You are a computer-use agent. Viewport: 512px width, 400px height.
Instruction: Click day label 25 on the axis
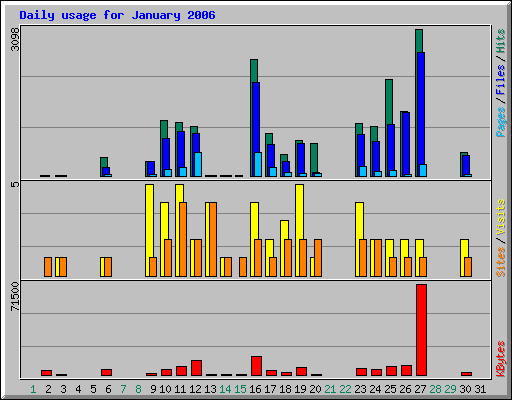tap(390, 389)
